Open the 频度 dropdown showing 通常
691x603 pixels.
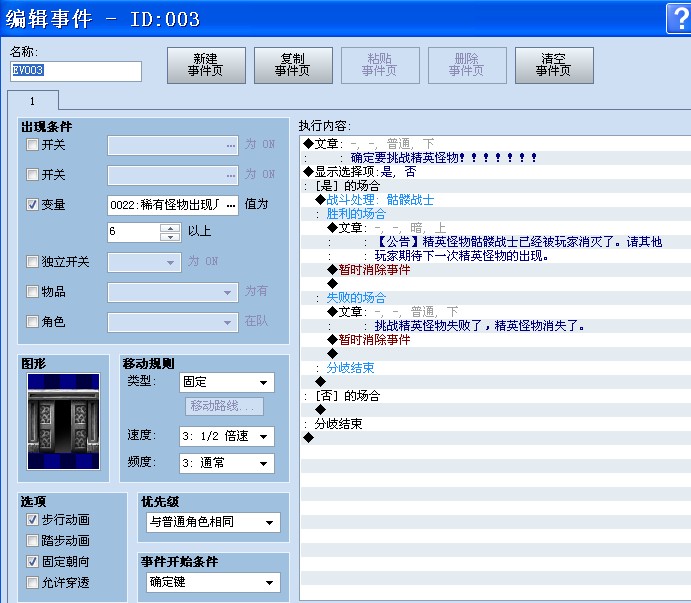click(x=227, y=463)
